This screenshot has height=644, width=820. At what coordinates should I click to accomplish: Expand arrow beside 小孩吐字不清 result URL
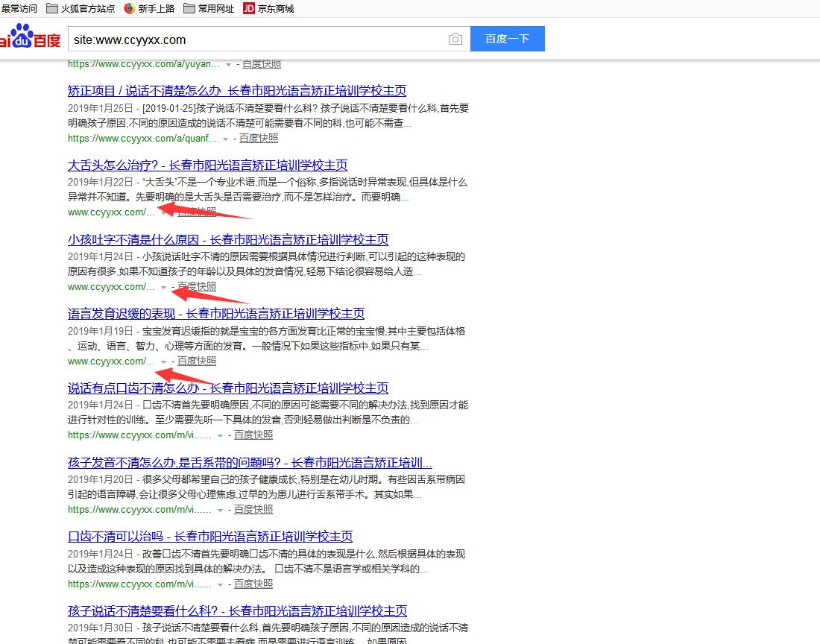point(163,287)
